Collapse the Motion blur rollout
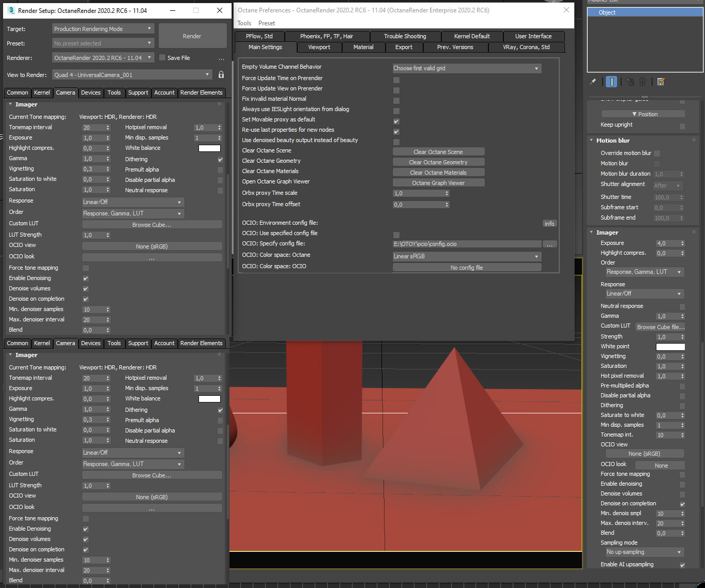 [x=612, y=141]
